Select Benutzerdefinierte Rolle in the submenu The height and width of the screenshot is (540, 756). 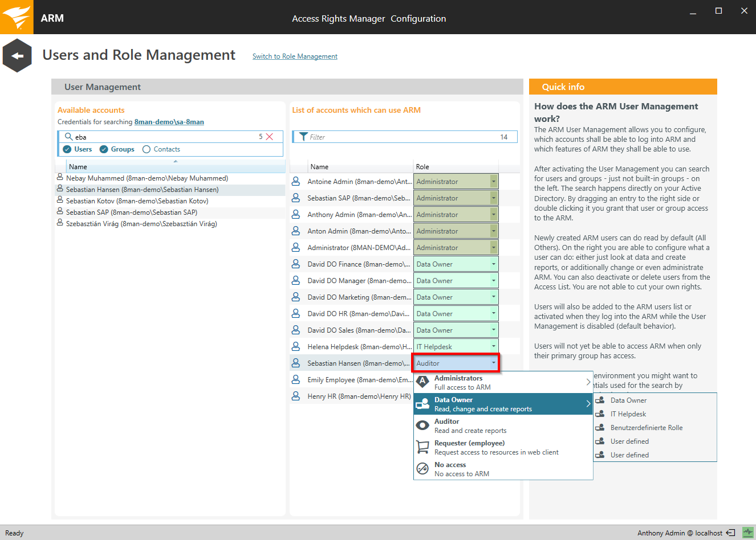click(x=646, y=428)
